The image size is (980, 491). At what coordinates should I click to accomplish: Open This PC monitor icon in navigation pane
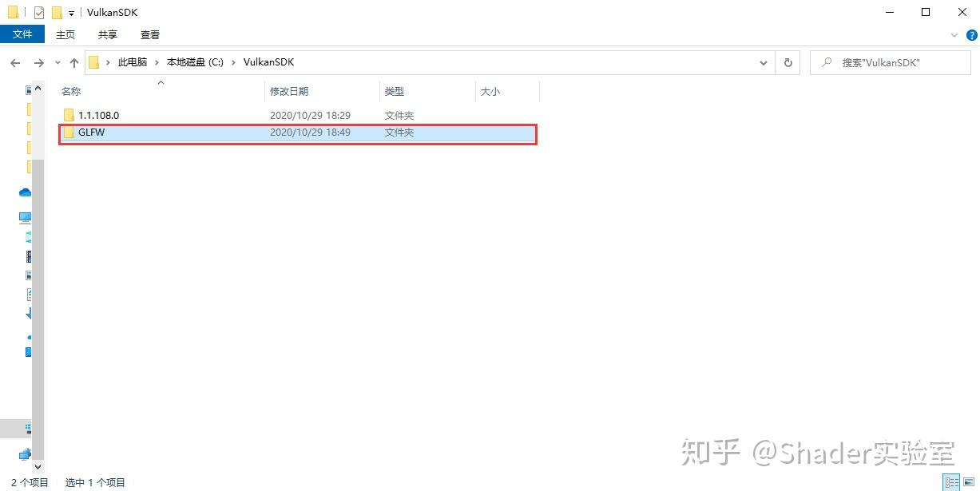[26, 217]
